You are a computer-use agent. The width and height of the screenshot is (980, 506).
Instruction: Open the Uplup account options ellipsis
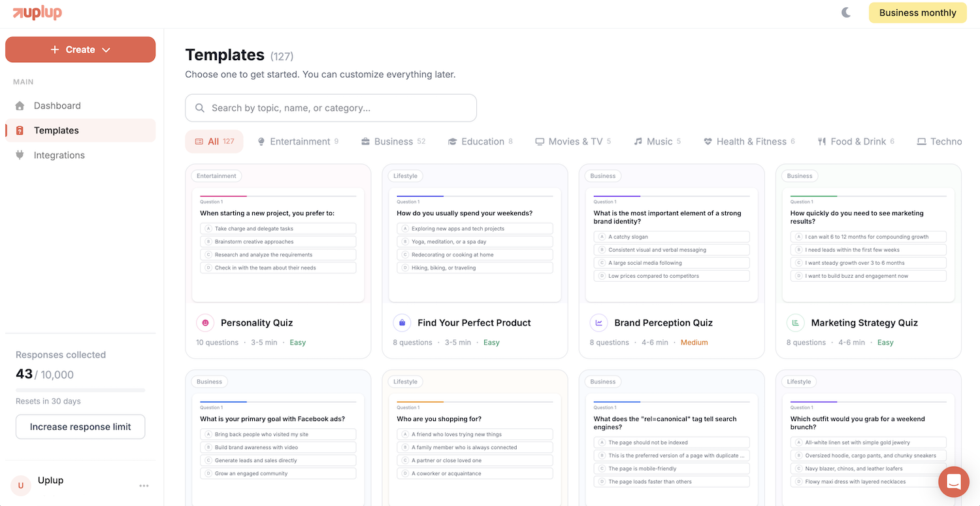click(144, 486)
